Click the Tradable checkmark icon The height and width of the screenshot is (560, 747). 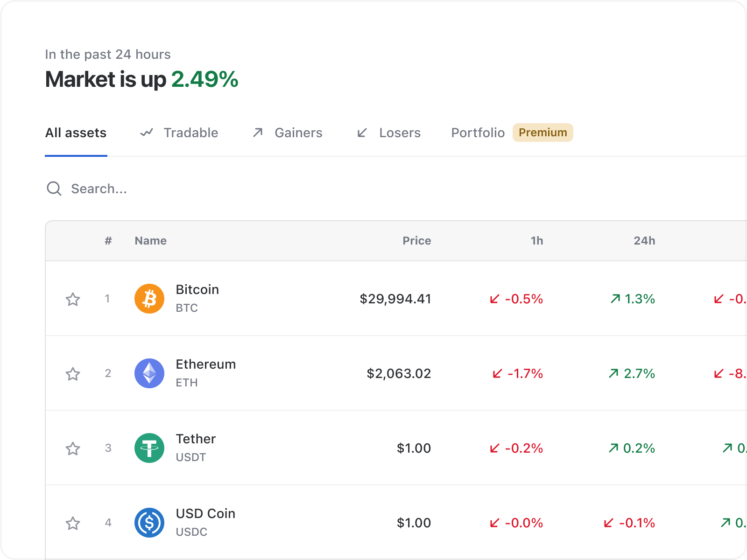point(146,133)
